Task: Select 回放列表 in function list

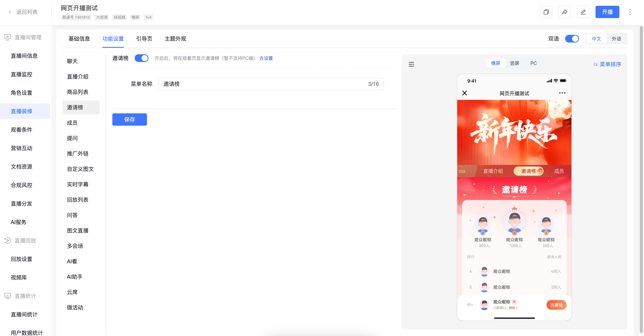Action: tap(78, 200)
